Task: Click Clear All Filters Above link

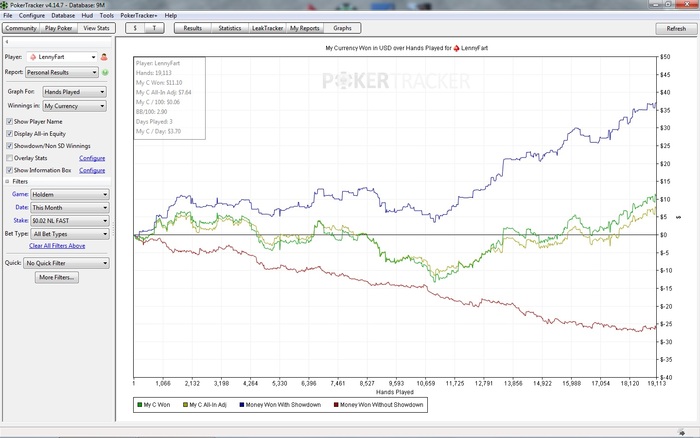Action: point(57,246)
